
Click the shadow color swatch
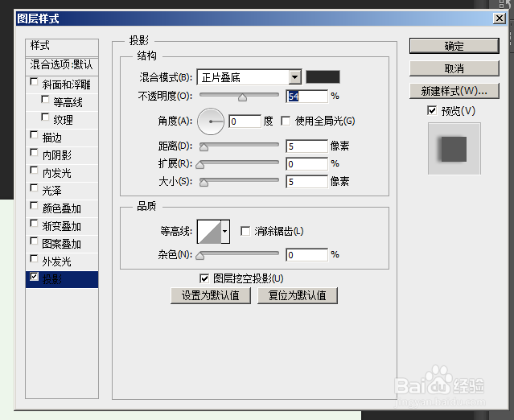323,77
